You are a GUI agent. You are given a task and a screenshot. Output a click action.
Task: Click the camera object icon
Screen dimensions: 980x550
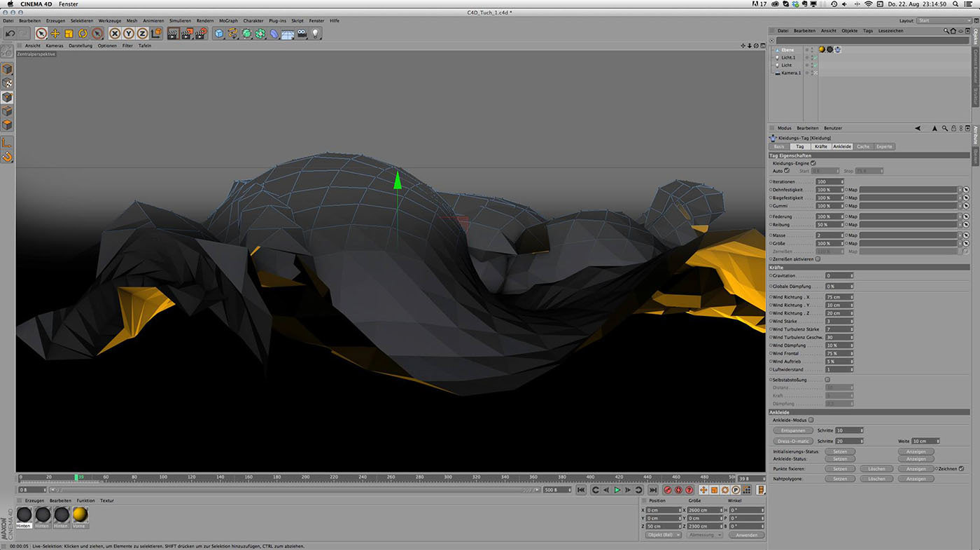(302, 33)
